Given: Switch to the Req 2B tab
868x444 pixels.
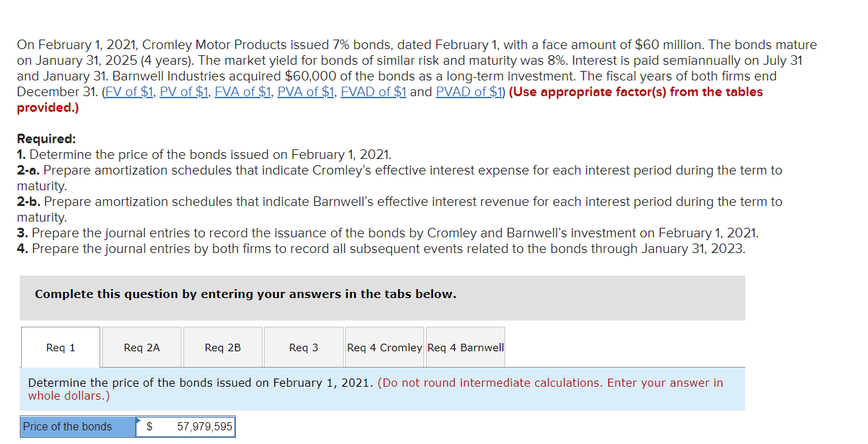Looking at the screenshot, I should 222,347.
